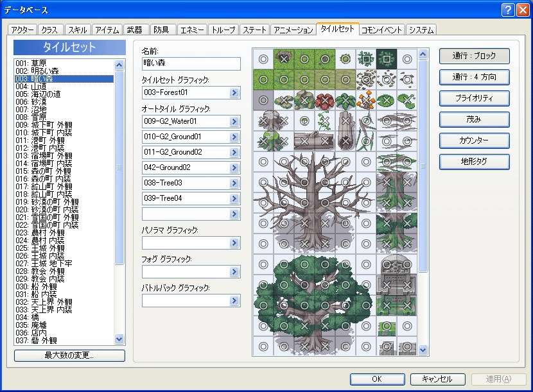Toggle passage on the orange flower tile
Viewport: 533px width, 392px height.
366,100
